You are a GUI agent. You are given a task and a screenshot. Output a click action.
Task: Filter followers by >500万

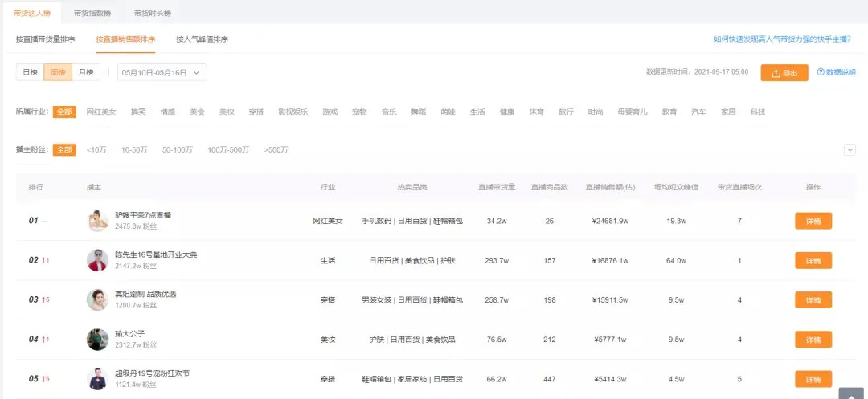point(276,150)
